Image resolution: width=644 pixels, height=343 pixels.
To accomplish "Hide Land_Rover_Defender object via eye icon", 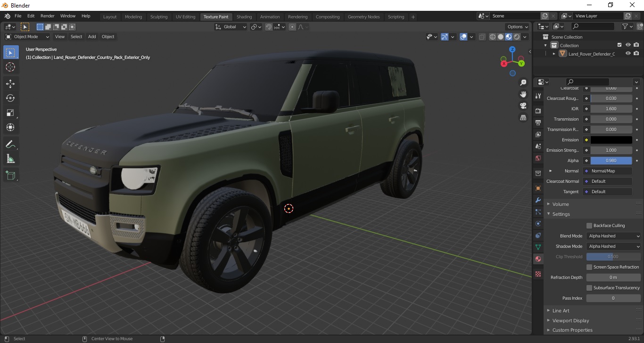I will coord(628,54).
